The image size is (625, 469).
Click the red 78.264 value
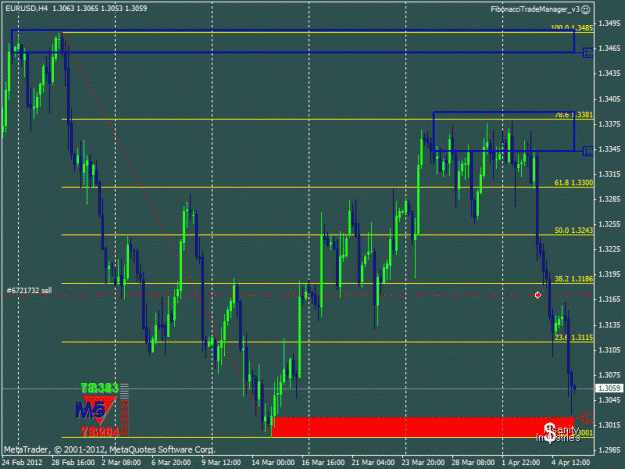click(x=100, y=432)
